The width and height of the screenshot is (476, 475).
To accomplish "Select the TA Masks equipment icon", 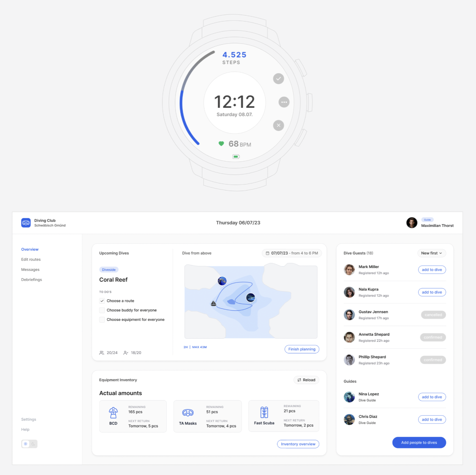I will click(x=188, y=413).
